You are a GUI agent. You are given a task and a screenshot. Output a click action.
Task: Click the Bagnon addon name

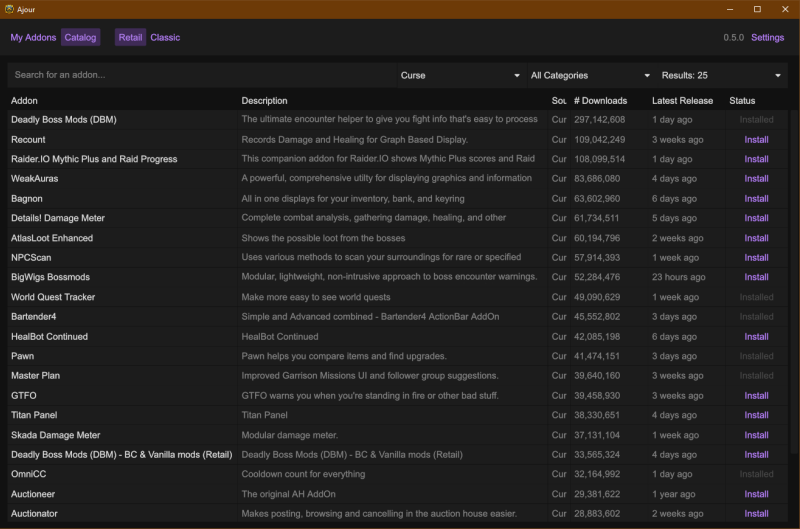pyautogui.click(x=27, y=198)
